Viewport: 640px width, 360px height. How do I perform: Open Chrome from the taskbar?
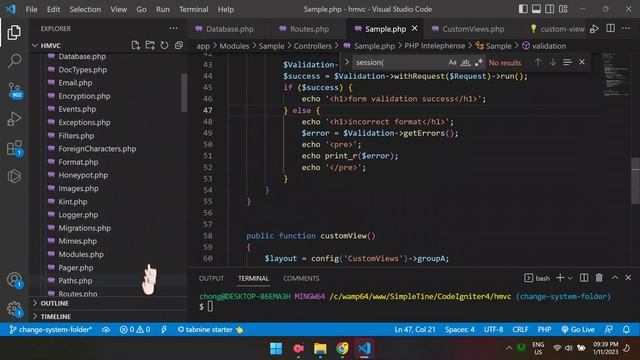click(342, 348)
